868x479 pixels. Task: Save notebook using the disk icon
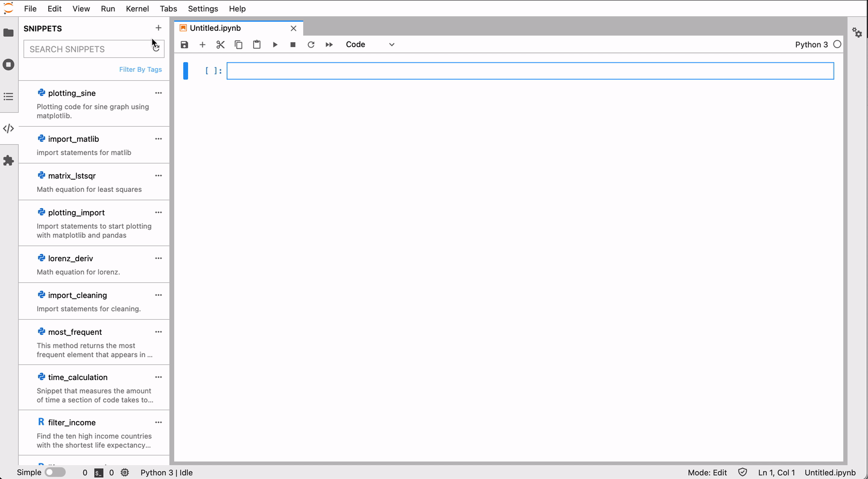(x=184, y=45)
